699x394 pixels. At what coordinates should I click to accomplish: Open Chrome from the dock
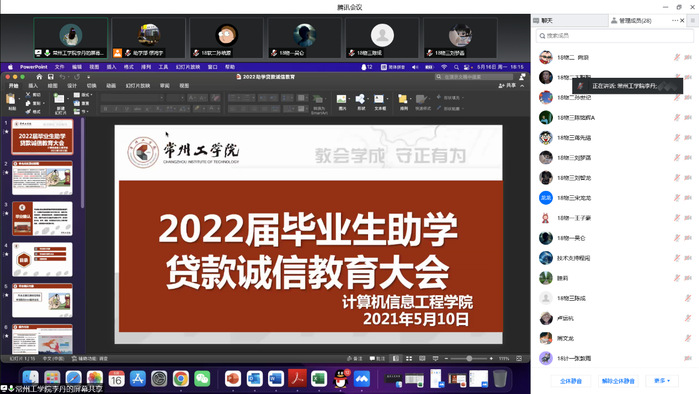pyautogui.click(x=181, y=379)
